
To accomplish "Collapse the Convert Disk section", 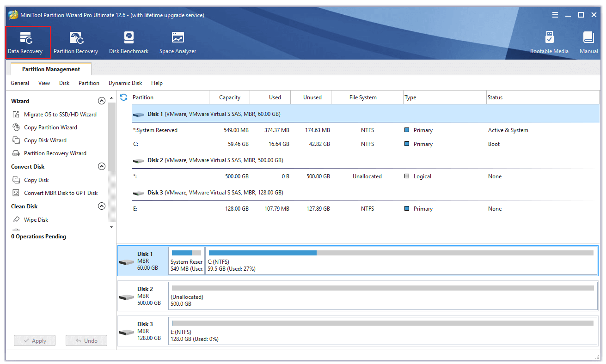I will click(102, 166).
